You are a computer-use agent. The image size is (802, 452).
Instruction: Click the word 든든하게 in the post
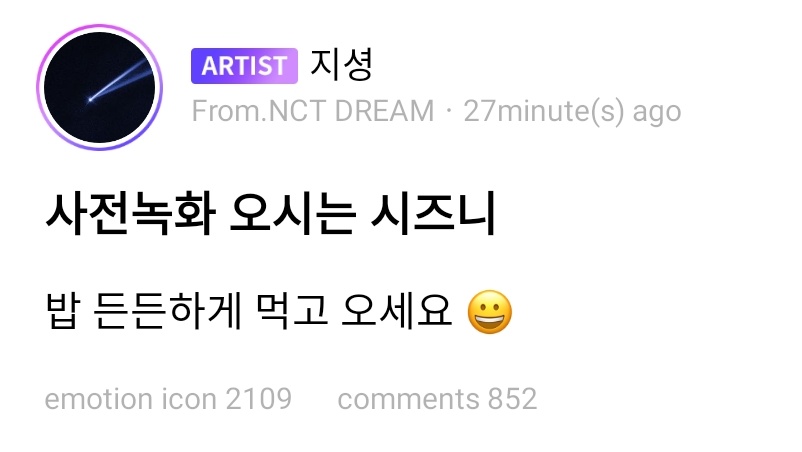(x=168, y=310)
